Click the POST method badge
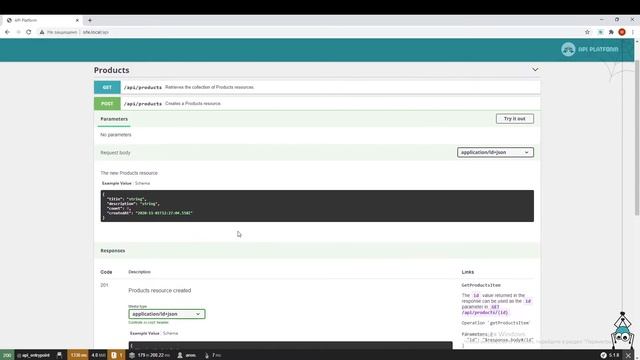 pos(107,104)
